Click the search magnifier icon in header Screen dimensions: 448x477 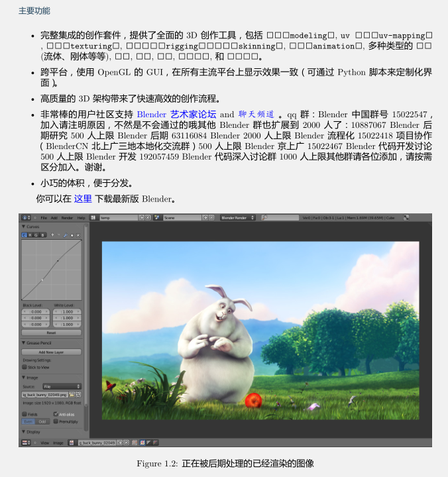point(264,217)
